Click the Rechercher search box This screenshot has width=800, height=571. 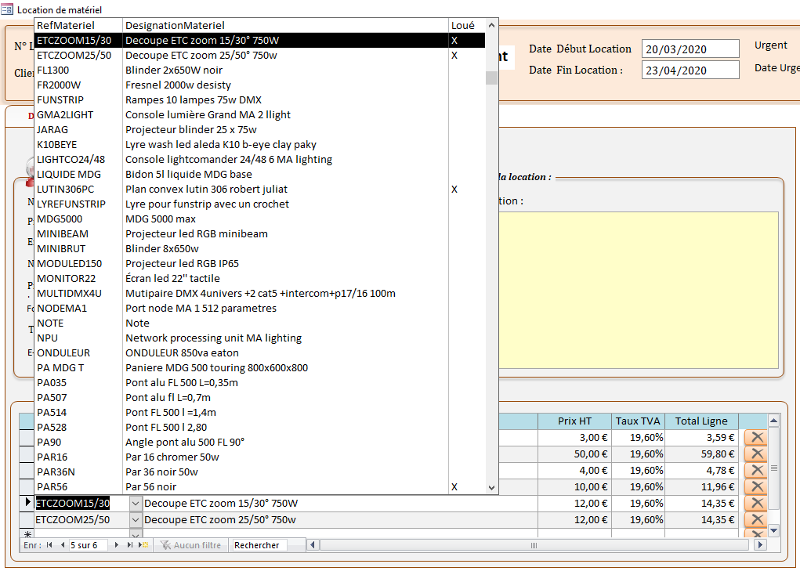click(258, 545)
